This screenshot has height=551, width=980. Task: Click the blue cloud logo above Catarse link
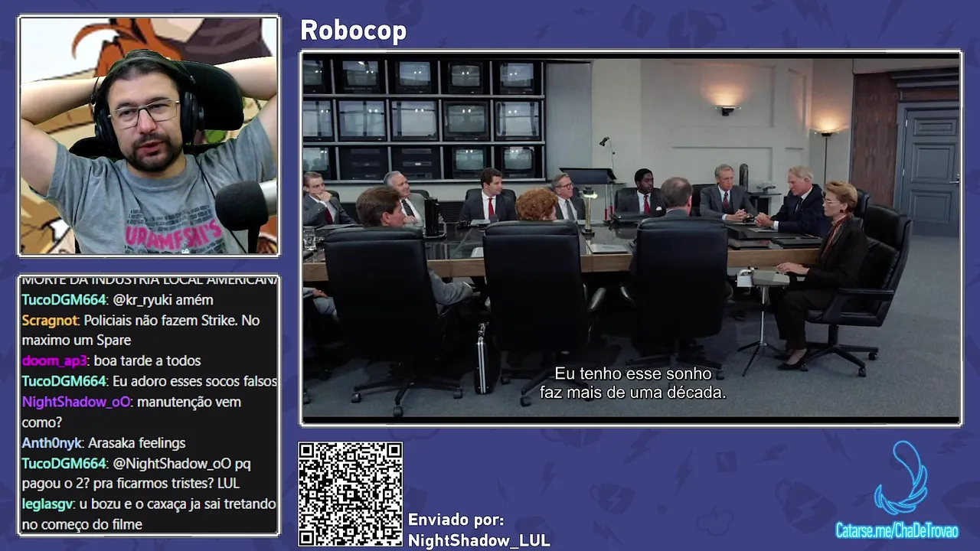[900, 477]
